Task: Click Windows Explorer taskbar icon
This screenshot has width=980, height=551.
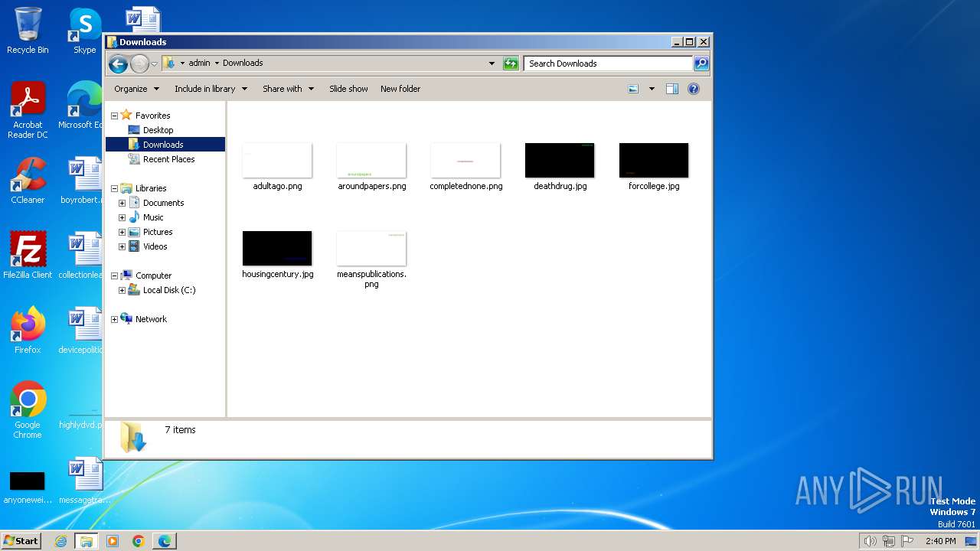Action: pos(87,541)
